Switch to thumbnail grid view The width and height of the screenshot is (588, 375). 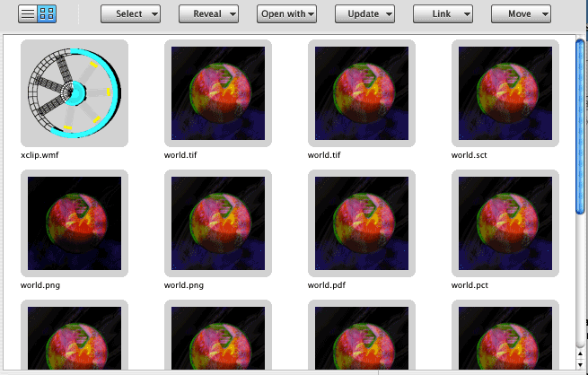47,13
